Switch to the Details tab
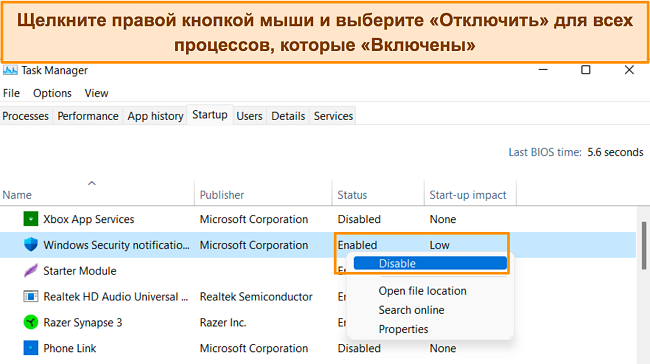Viewport: 650px width, 364px height. click(288, 116)
